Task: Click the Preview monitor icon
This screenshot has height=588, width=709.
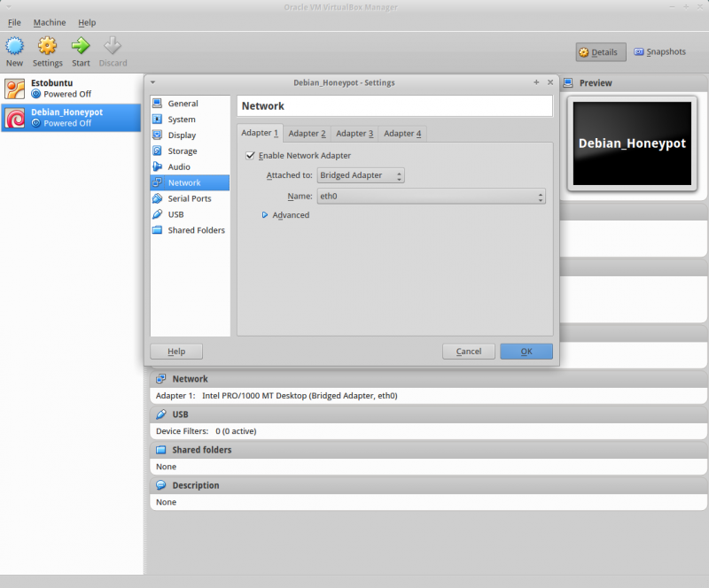Action: point(568,82)
